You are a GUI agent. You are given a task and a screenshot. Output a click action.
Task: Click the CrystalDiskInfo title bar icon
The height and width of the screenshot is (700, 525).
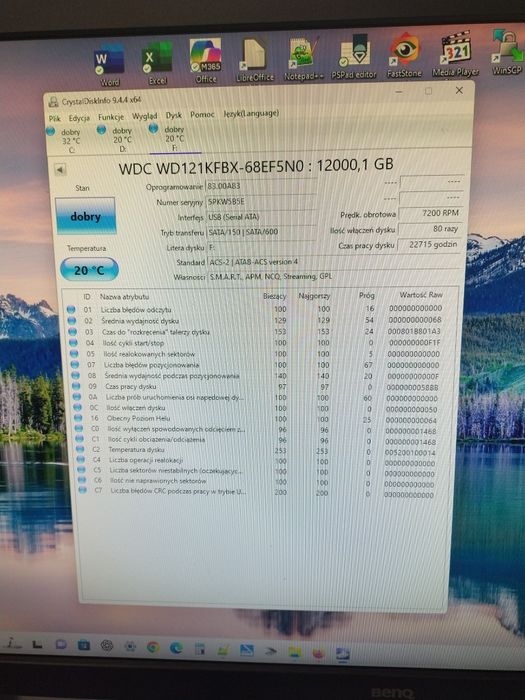point(54,102)
